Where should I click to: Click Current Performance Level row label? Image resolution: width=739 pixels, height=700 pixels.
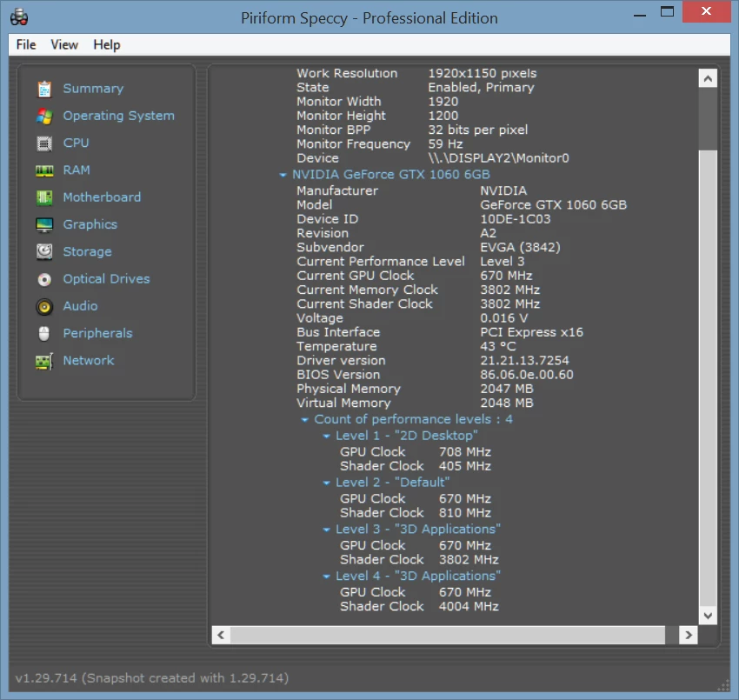pos(381,262)
